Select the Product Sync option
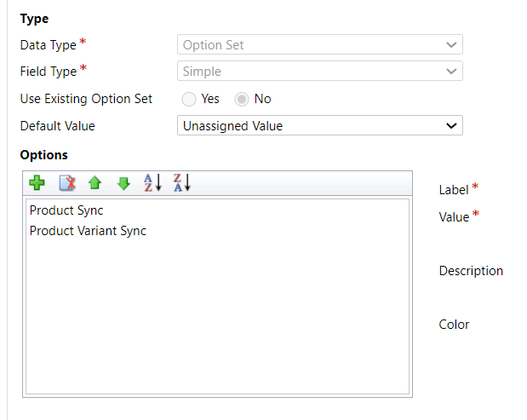Viewport: 527px width, 420px height. (x=66, y=210)
